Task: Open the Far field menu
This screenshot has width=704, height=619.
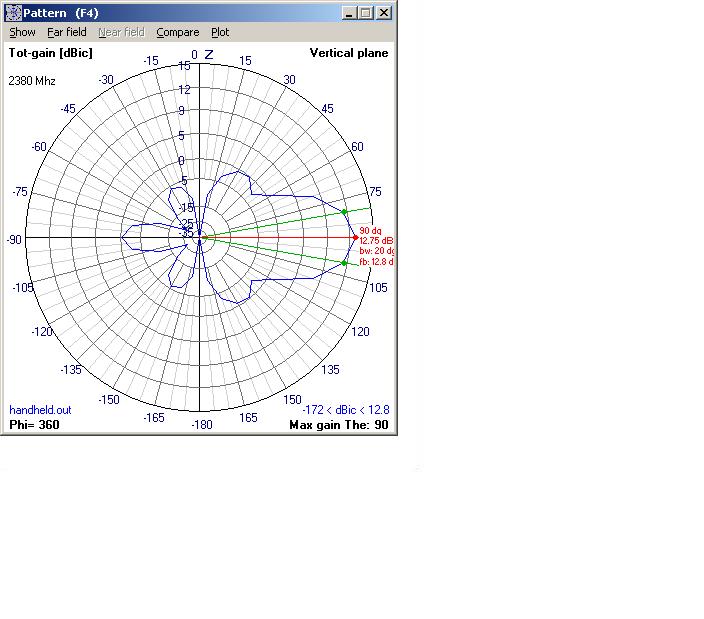Action: pos(67,32)
